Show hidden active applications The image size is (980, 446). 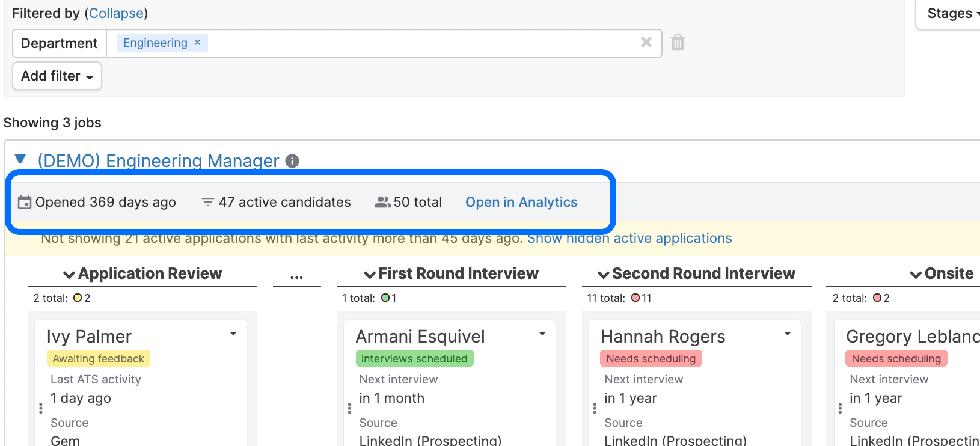pyautogui.click(x=629, y=239)
